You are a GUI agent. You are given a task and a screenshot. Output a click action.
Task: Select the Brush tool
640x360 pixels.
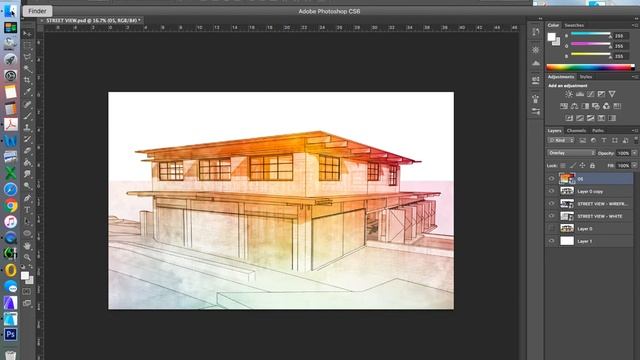click(27, 116)
